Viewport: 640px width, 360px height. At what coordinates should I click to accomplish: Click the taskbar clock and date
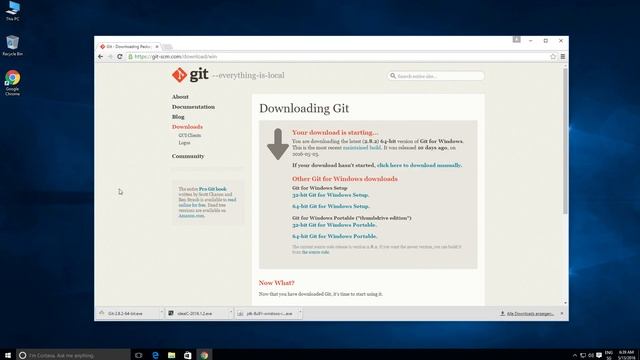coord(626,355)
